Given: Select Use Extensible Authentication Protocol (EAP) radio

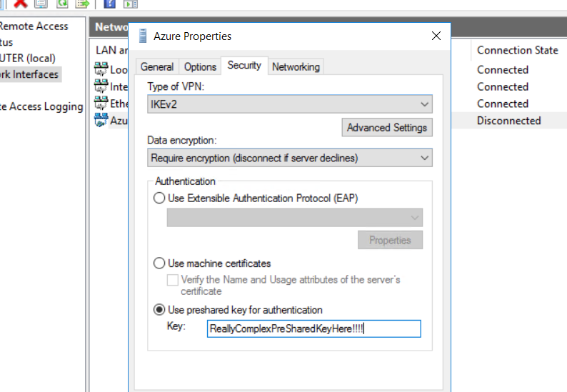Looking at the screenshot, I should pyautogui.click(x=159, y=198).
